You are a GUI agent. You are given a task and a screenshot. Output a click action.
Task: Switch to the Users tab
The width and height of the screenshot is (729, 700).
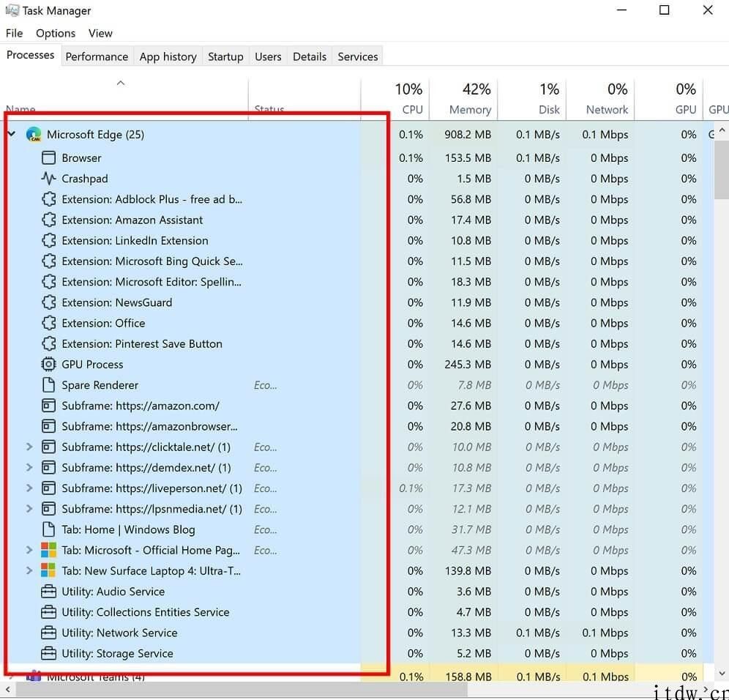tap(268, 56)
